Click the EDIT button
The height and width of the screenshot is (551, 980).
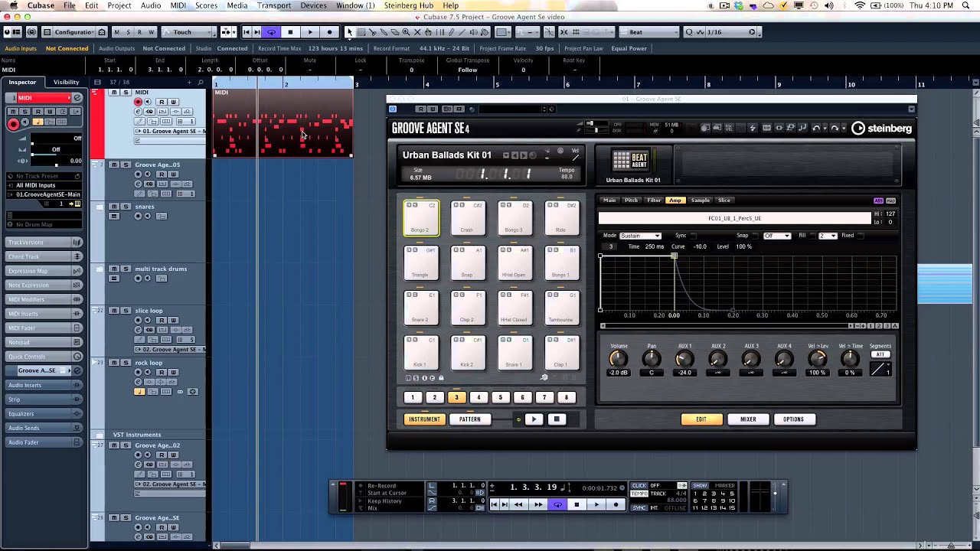[x=701, y=419]
